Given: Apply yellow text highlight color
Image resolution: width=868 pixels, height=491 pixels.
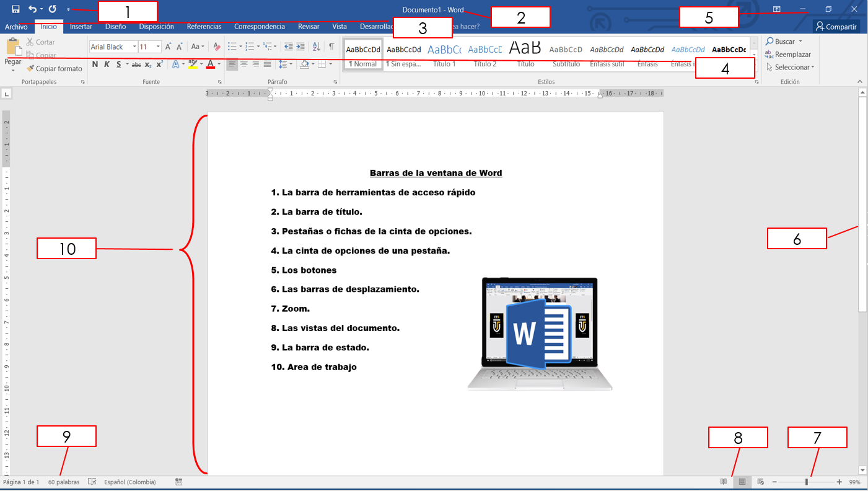Looking at the screenshot, I should click(192, 64).
